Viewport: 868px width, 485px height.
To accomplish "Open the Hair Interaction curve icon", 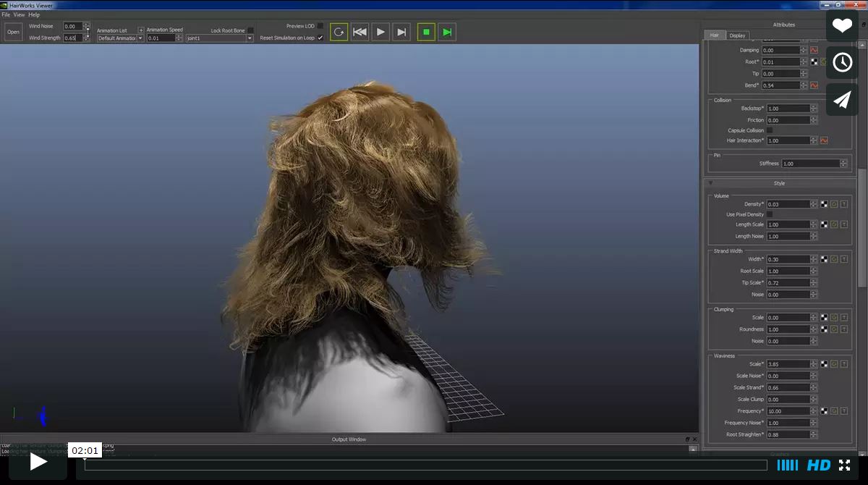I will (824, 140).
